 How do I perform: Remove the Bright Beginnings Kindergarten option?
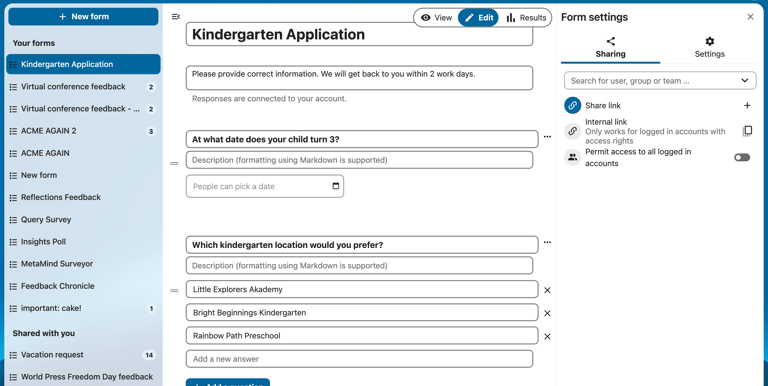pos(547,313)
